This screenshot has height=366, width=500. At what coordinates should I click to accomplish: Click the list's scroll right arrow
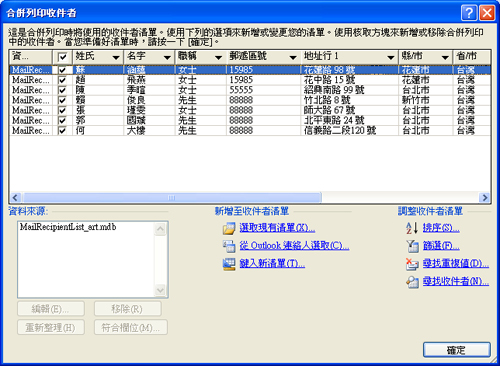tap(485, 198)
